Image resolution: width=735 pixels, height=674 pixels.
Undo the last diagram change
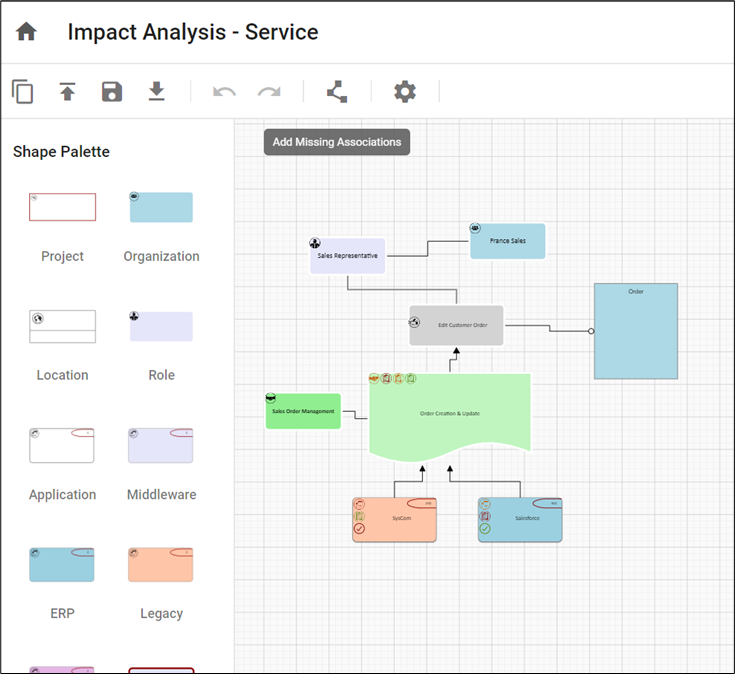pos(224,92)
